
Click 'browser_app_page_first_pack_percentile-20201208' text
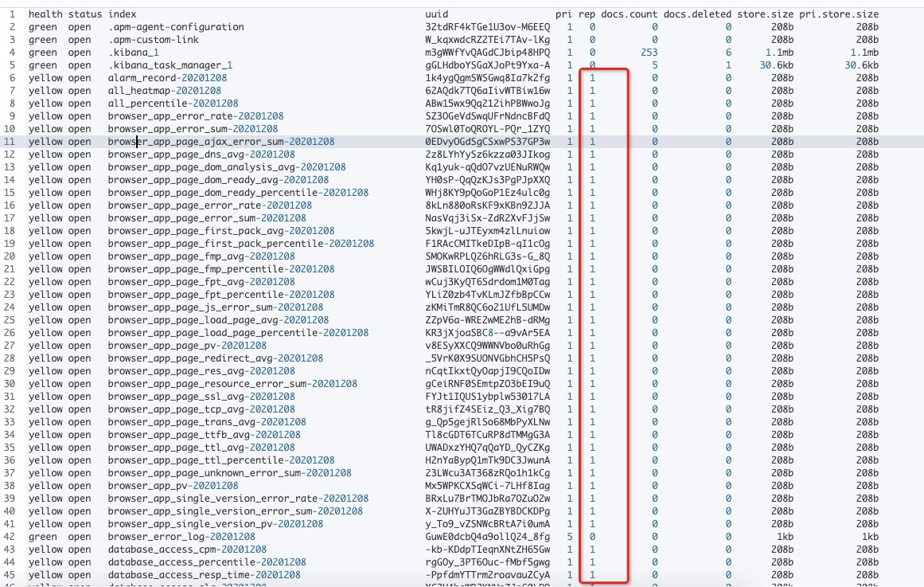(x=241, y=244)
